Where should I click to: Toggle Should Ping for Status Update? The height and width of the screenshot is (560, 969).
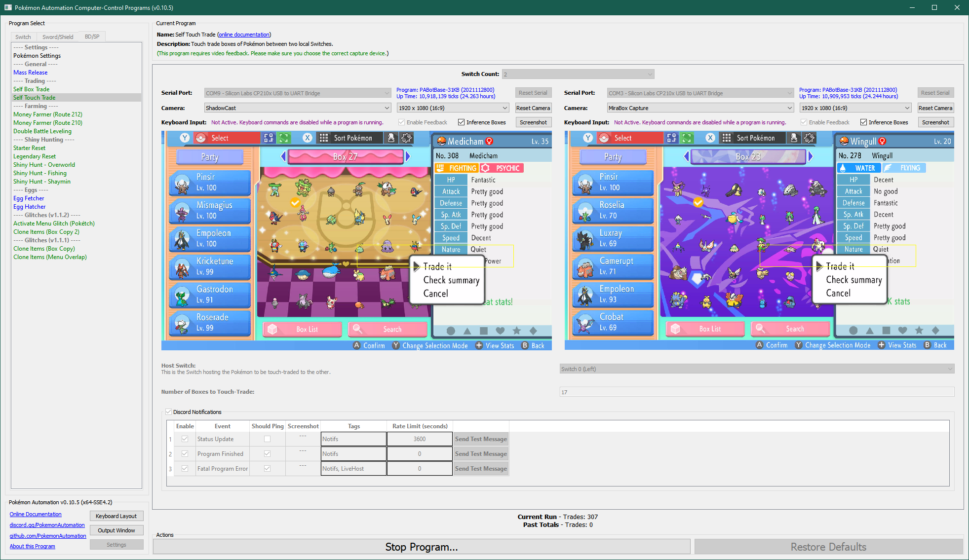[267, 439]
